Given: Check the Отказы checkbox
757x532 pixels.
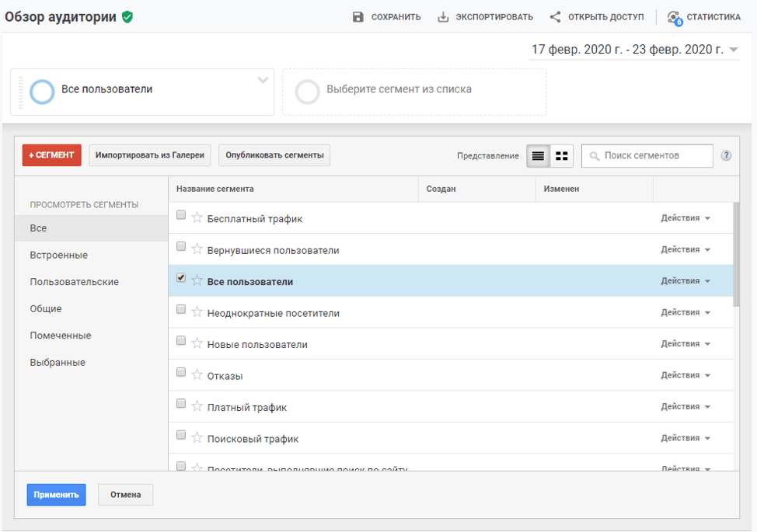Looking at the screenshot, I should tap(181, 372).
